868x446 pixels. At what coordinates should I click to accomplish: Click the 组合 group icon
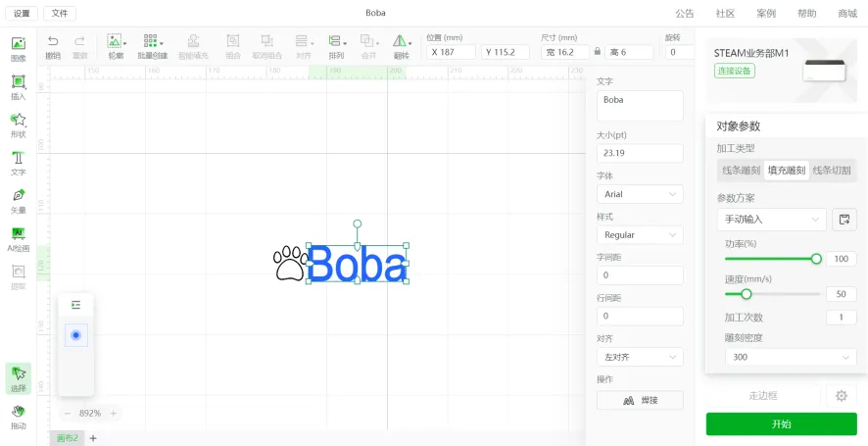tap(233, 41)
